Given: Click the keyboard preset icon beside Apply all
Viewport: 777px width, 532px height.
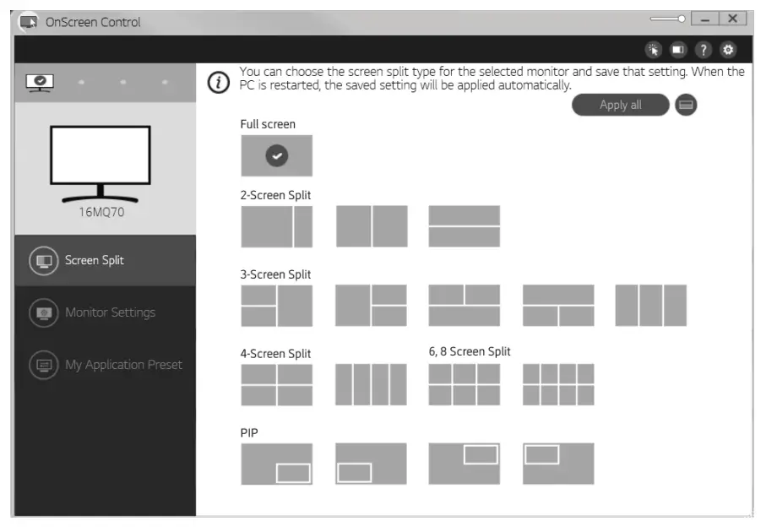Looking at the screenshot, I should [x=684, y=105].
